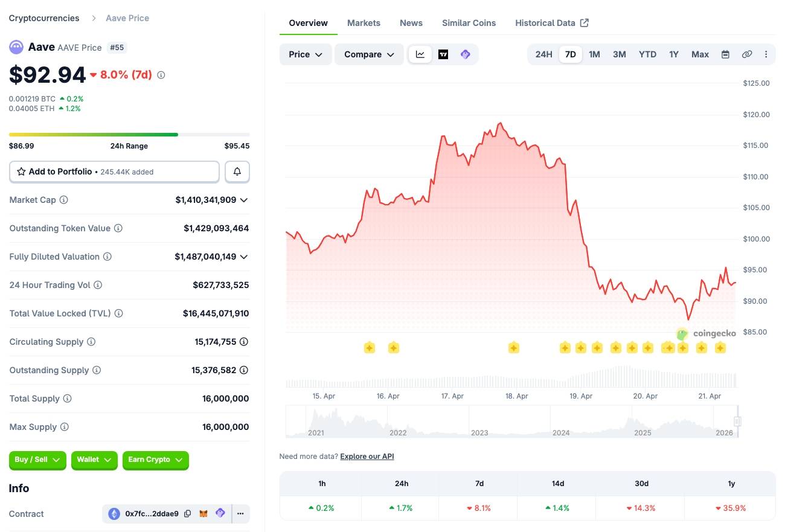Click the Explore our API link
The image size is (785, 532).
[x=367, y=457]
